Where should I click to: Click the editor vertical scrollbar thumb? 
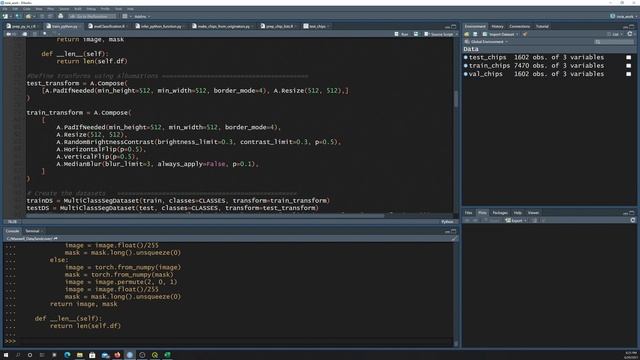(x=456, y=98)
